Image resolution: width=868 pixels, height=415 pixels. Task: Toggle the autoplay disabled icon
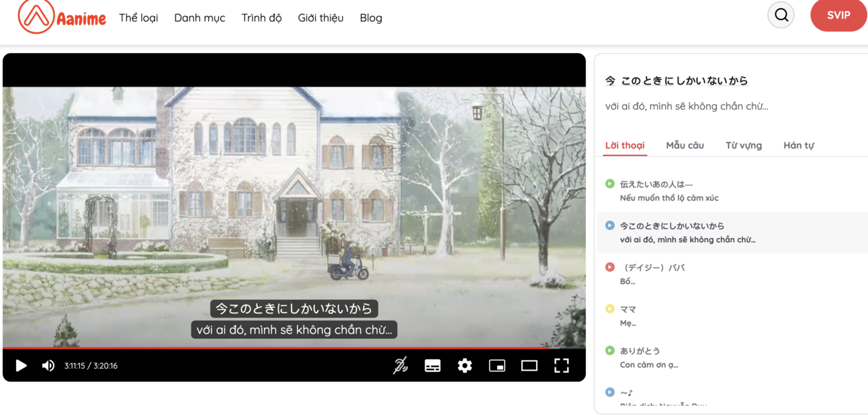click(x=400, y=366)
